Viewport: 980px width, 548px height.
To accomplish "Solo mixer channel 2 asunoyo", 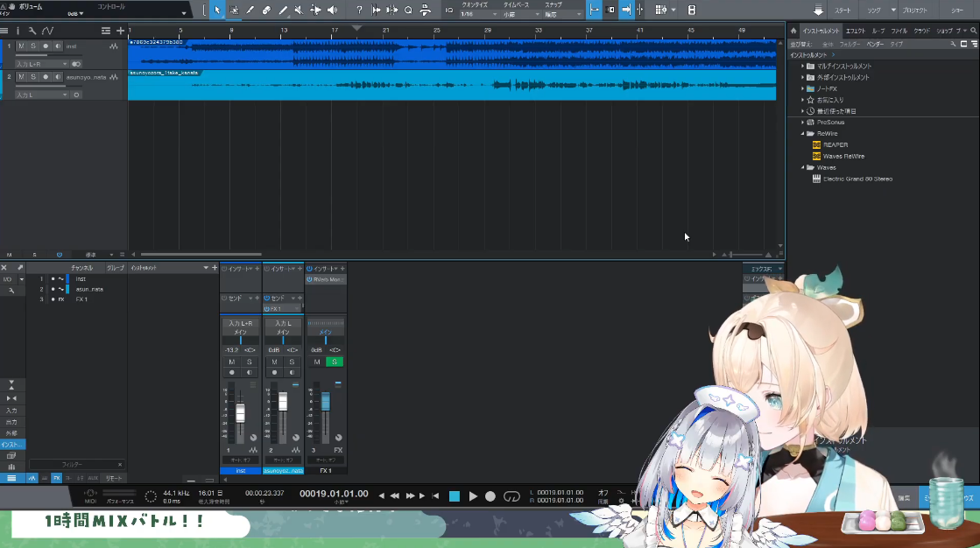I will 292,362.
